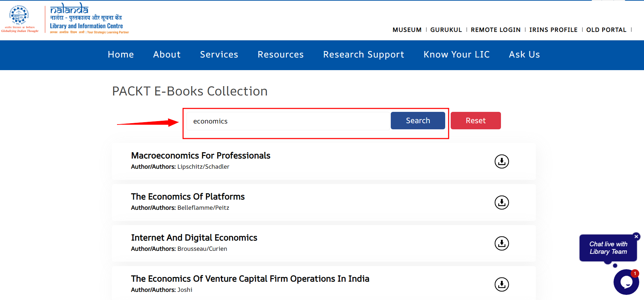Screen dimensions: 644x300
Task: Download the Venture Capital Firm Operations book
Action: (x=502, y=285)
